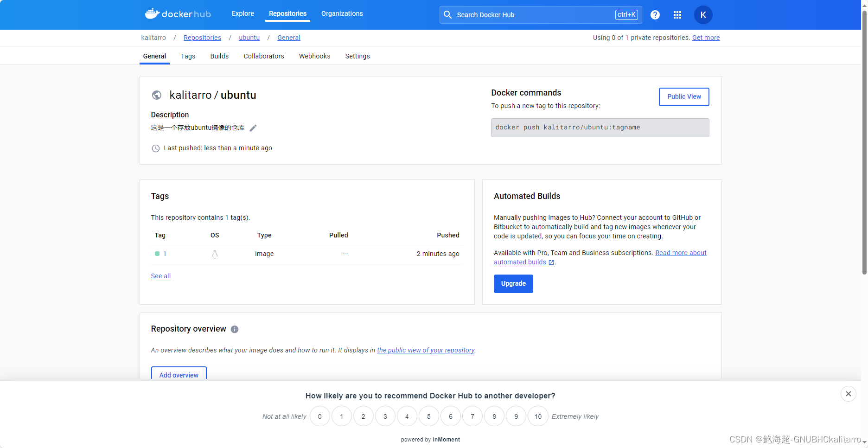Image resolution: width=868 pixels, height=448 pixels.
Task: Open the apps grid menu icon
Action: tap(677, 15)
